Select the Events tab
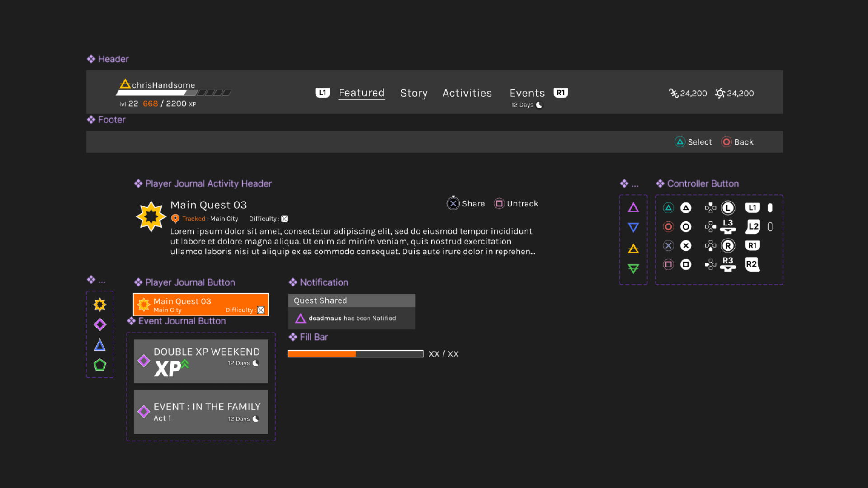Image resolution: width=868 pixels, height=488 pixels. (x=527, y=93)
